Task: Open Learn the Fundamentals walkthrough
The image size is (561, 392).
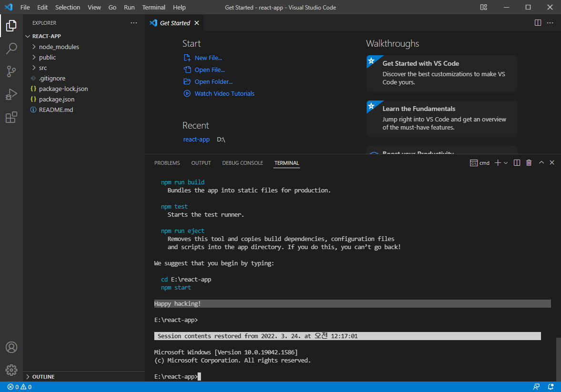Action: (x=442, y=119)
